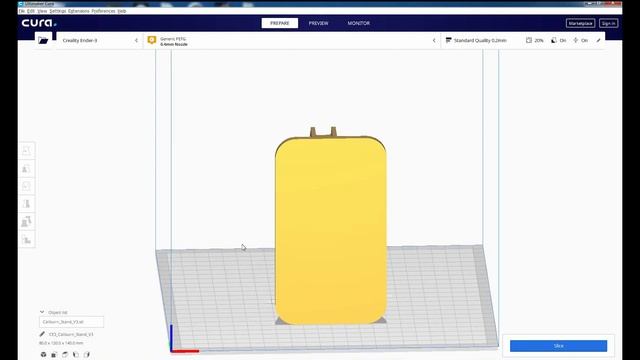This screenshot has width=640, height=360.
Task: Switch to the PREPARE stage tab
Action: [280, 23]
